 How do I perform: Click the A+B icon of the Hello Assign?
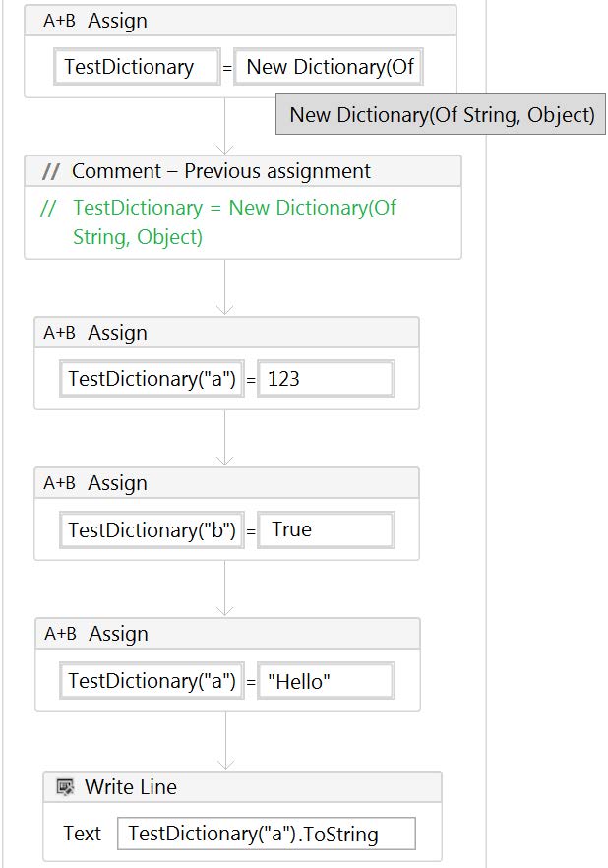tap(60, 634)
